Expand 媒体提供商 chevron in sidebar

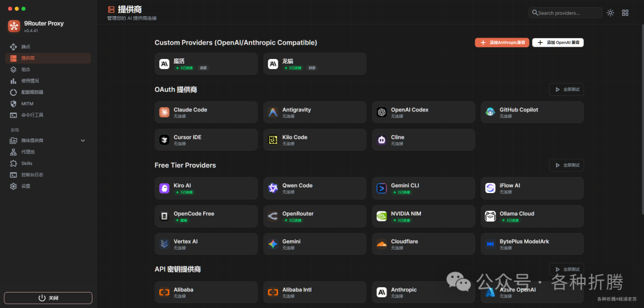point(82,141)
